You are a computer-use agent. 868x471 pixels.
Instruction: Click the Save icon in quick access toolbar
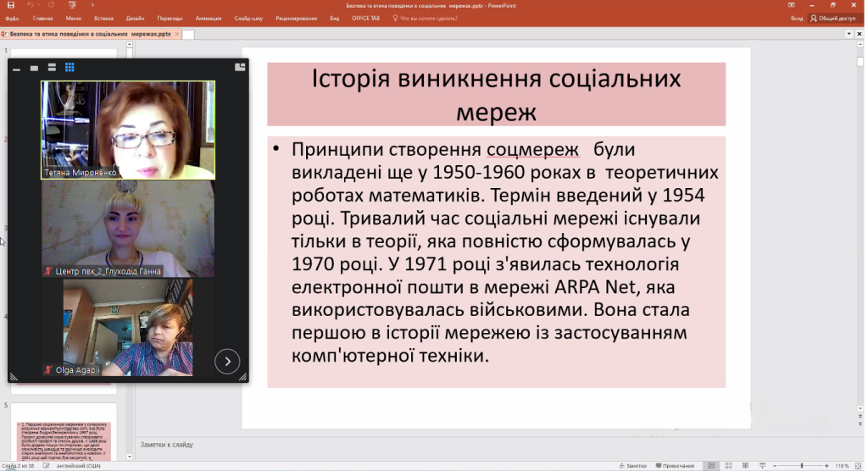point(10,5)
